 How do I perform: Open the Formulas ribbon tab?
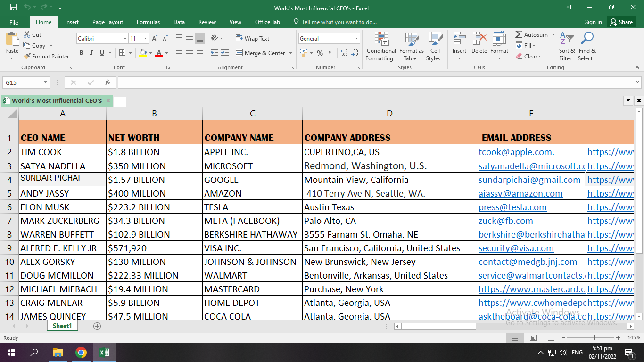(148, 22)
